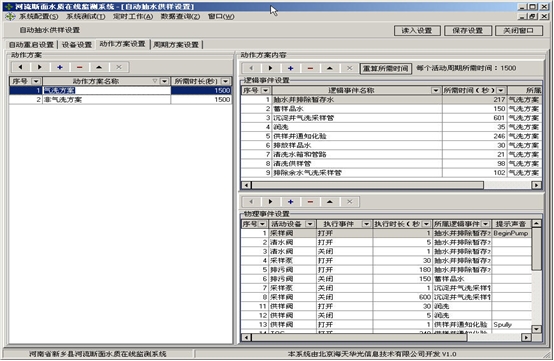Next record in logic event navigator beside 重算所需时间
Viewport: 554px width, 361px height.
(271, 68)
